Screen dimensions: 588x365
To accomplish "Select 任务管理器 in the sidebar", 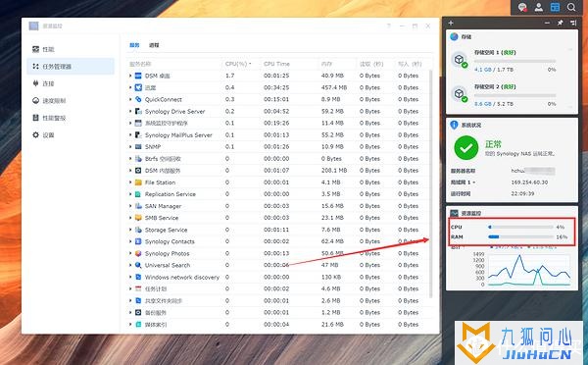I will pyautogui.click(x=71, y=66).
